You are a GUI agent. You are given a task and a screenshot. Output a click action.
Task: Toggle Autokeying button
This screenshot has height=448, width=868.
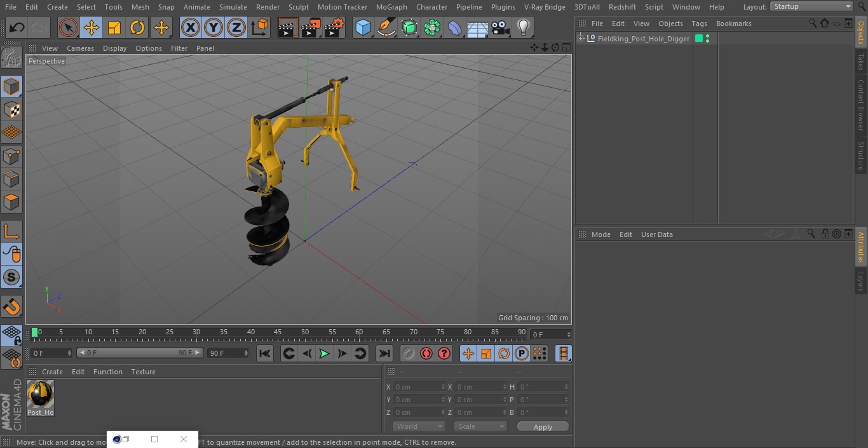click(426, 353)
